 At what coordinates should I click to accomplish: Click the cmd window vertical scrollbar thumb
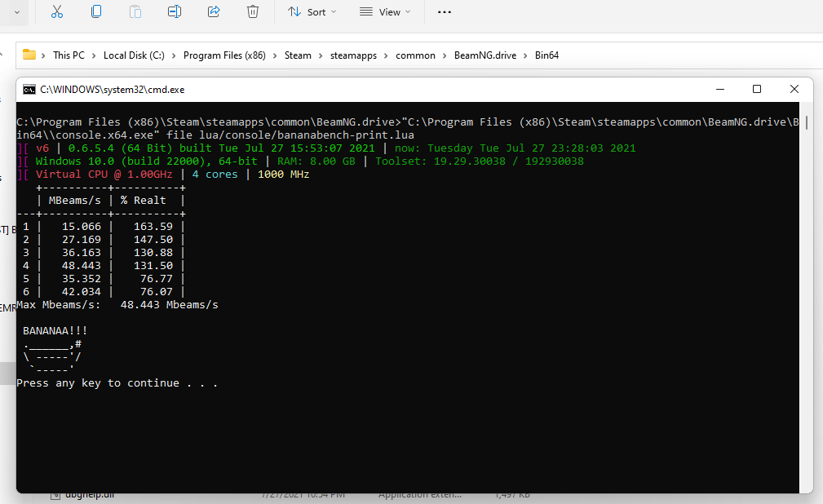806,123
